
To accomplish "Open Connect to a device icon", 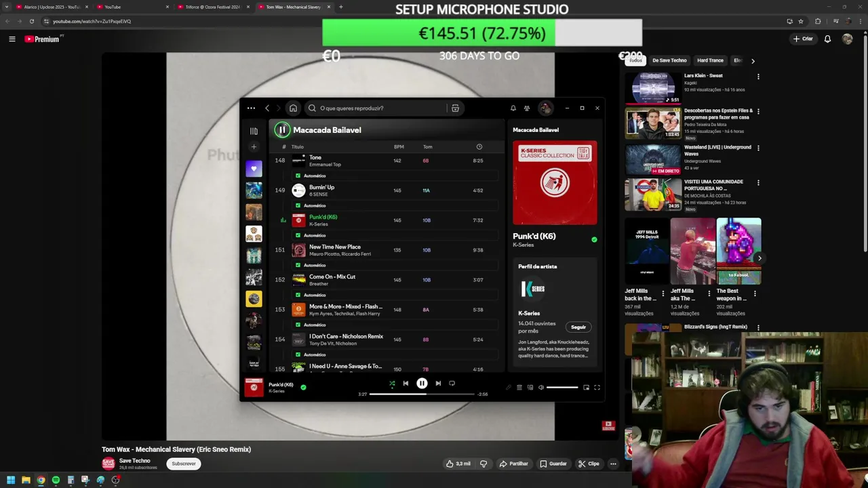I will pos(530,388).
